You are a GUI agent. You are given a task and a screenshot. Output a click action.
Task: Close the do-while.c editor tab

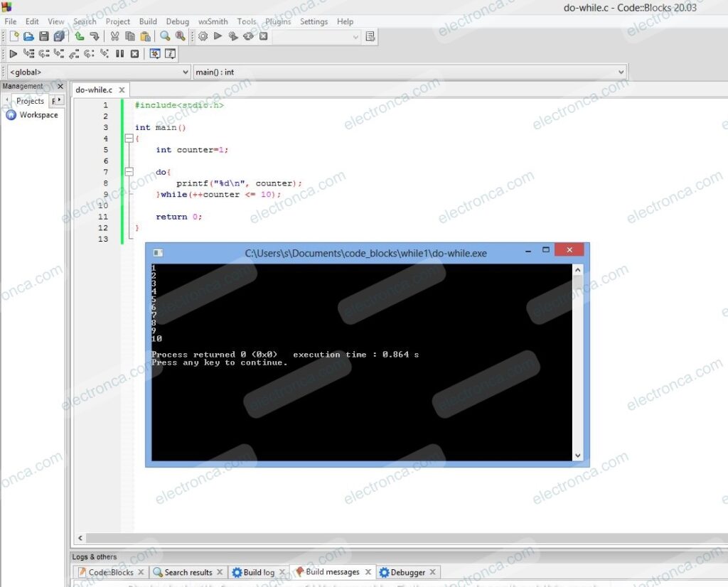(122, 90)
